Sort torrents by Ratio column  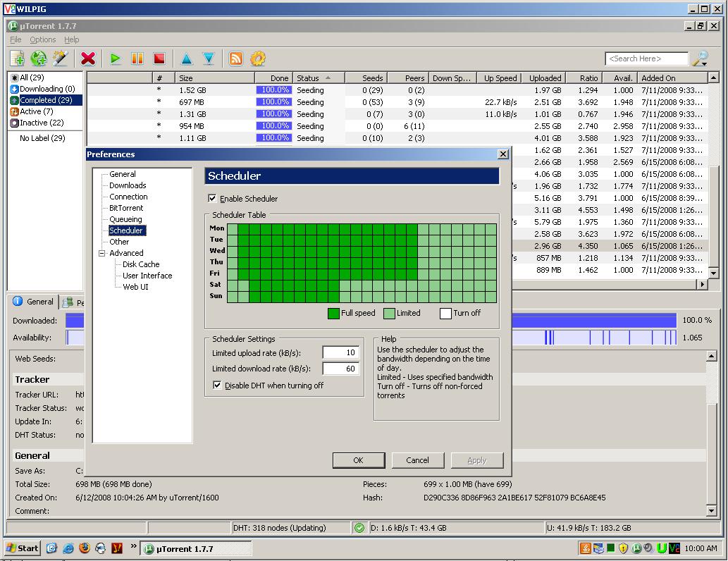pos(583,78)
